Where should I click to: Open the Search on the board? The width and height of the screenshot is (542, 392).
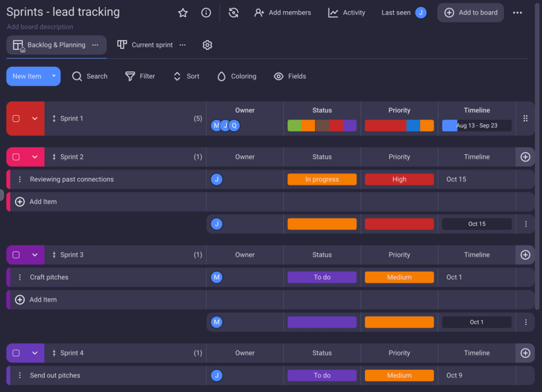pos(90,76)
